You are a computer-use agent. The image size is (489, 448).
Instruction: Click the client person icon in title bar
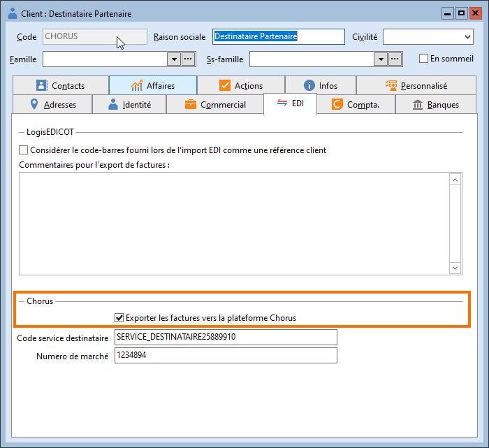pyautogui.click(x=13, y=13)
